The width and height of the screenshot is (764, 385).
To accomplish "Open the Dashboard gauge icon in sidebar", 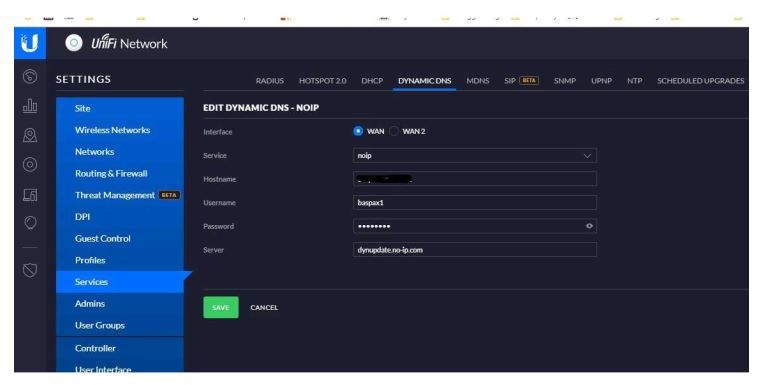I will pyautogui.click(x=30, y=77).
